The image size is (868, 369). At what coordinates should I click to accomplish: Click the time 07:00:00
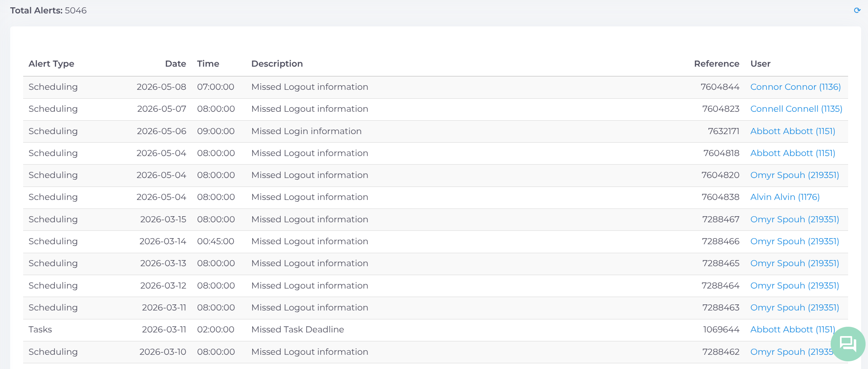(216, 87)
